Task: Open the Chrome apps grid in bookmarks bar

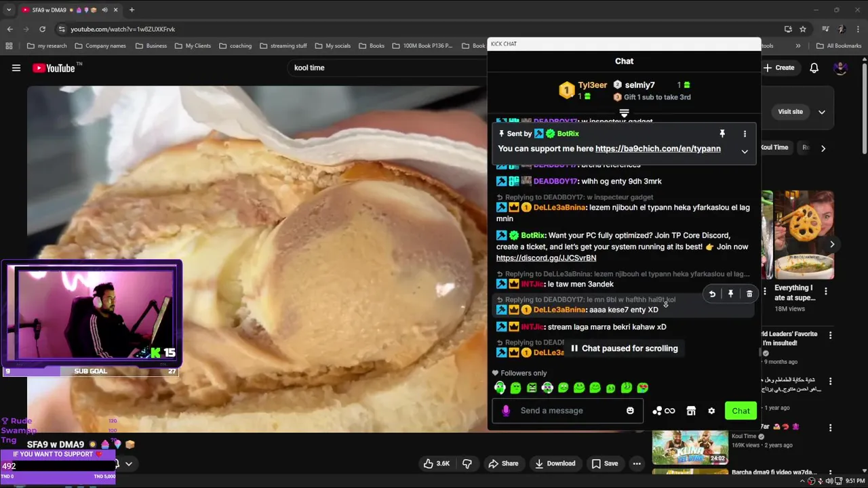Action: click(9, 46)
